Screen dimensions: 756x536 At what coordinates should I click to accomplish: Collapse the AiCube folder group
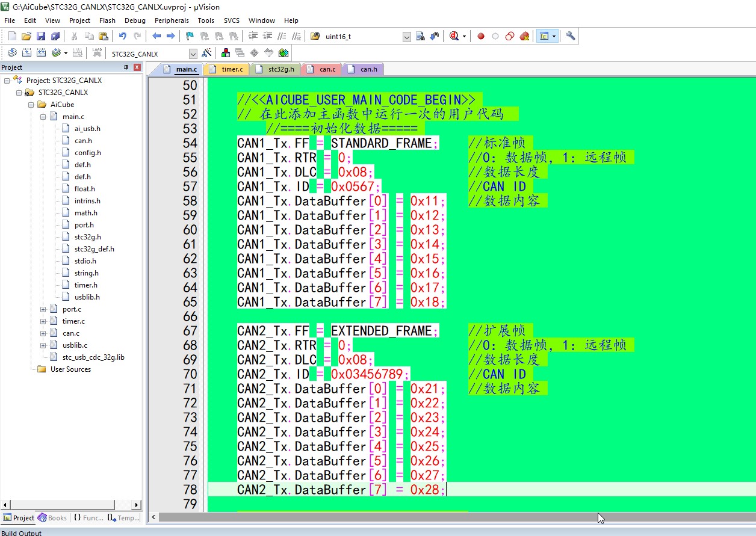(x=31, y=105)
